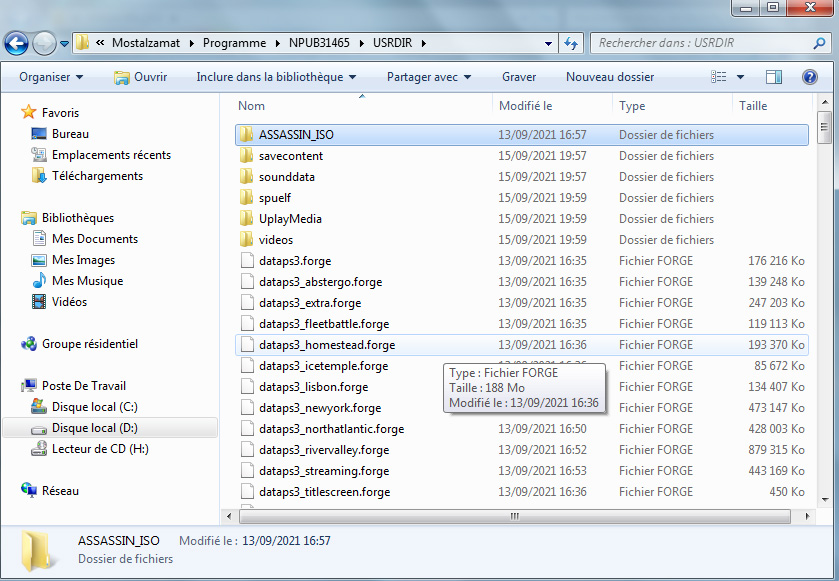This screenshot has width=839, height=581.
Task: Expand the Organiser dropdown menu
Action: [x=50, y=77]
